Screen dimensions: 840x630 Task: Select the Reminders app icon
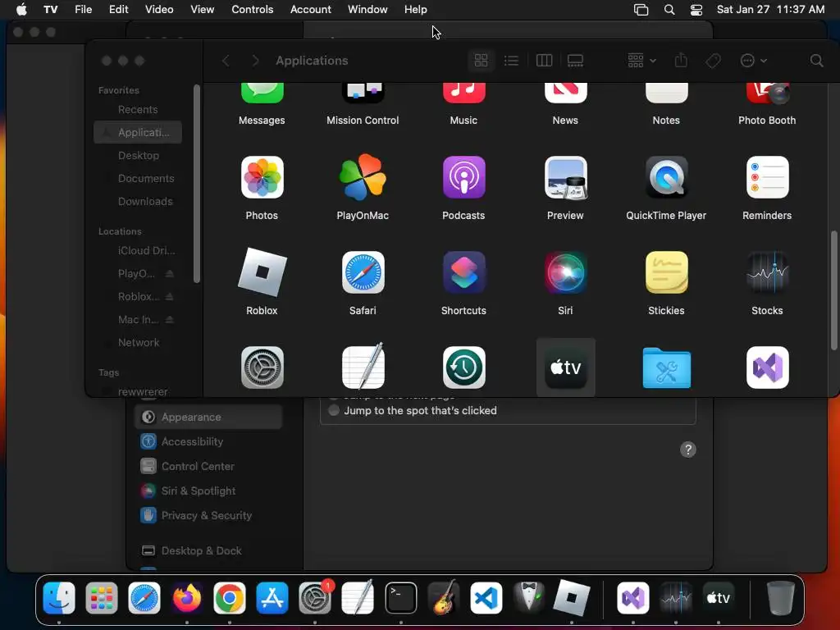[x=767, y=177]
